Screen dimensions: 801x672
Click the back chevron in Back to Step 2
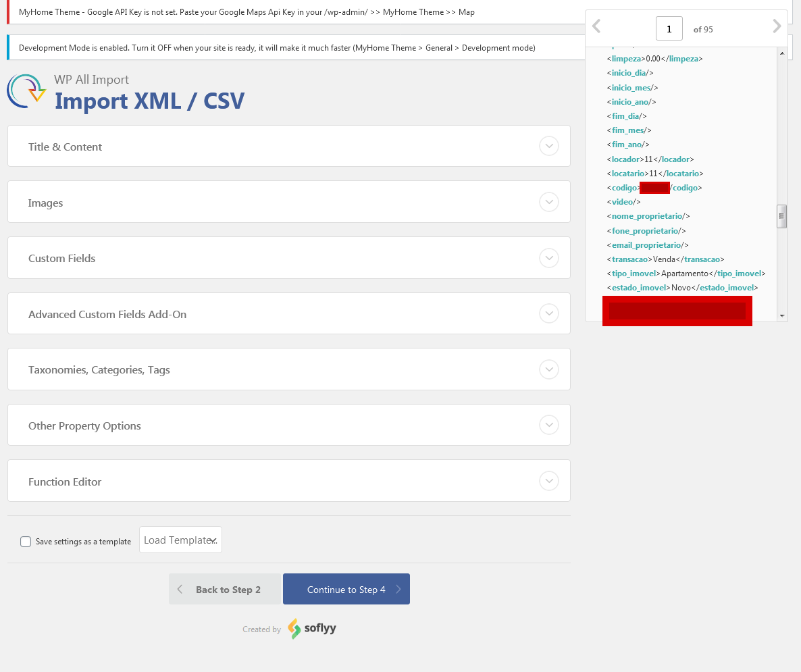(x=180, y=588)
